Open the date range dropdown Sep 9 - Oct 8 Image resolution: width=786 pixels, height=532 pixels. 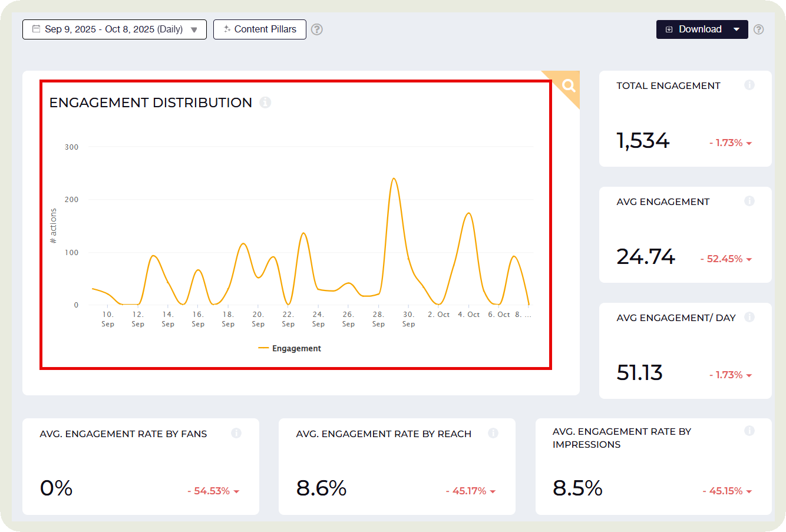coord(114,29)
